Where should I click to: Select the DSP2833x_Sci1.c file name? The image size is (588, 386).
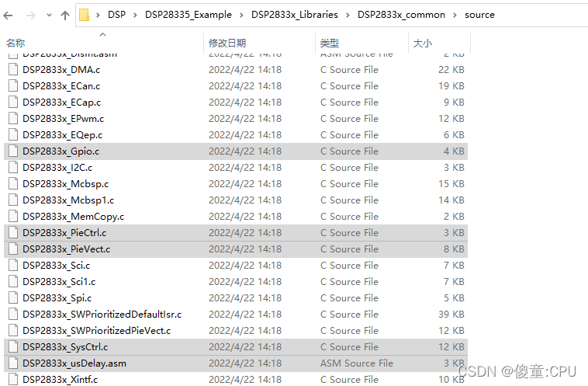coord(59,282)
